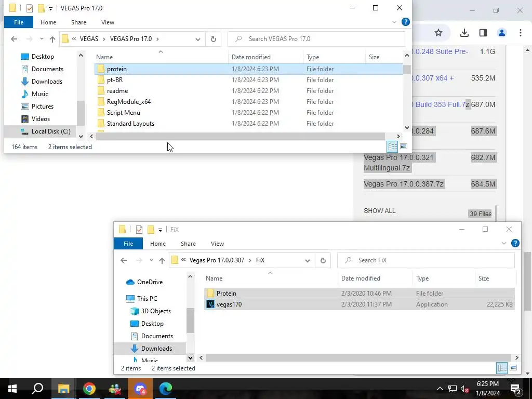532x399 pixels.
Task: Click the Back arrow in VEGAS Pro 17.0 window
Action: point(14,39)
